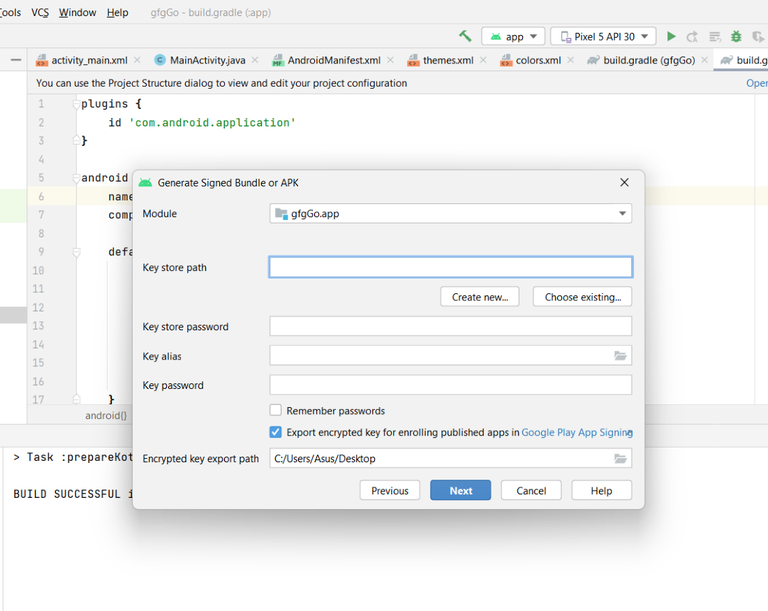Click folder icon in Key alias field
The width and height of the screenshot is (768, 611).
point(620,356)
